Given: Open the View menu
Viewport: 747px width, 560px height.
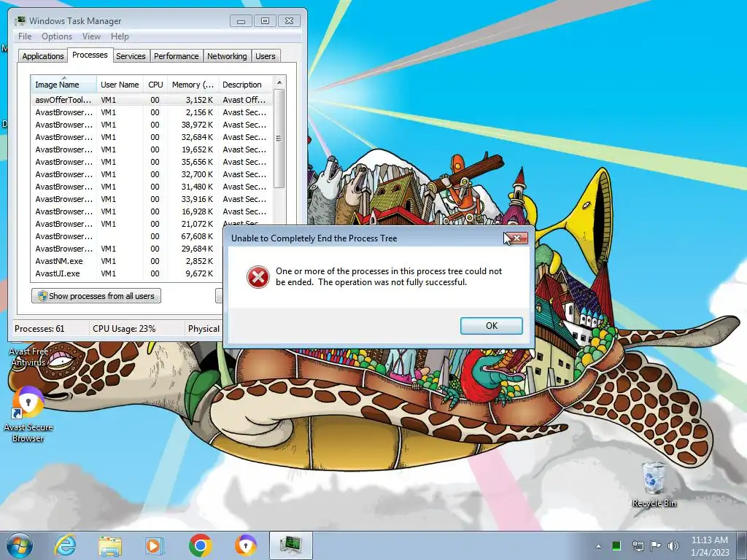Looking at the screenshot, I should point(91,36).
